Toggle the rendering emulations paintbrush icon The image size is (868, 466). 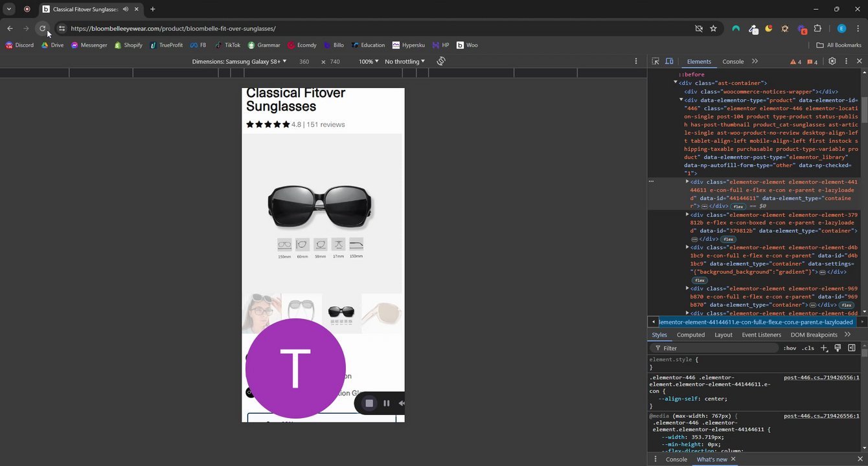click(838, 348)
